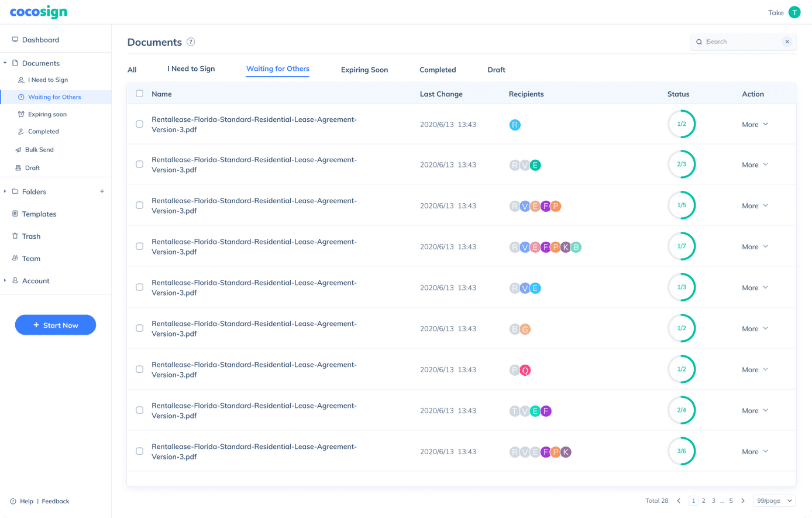Click the 1/7 circular progress status indicator
This screenshot has width=812, height=518.
[682, 246]
